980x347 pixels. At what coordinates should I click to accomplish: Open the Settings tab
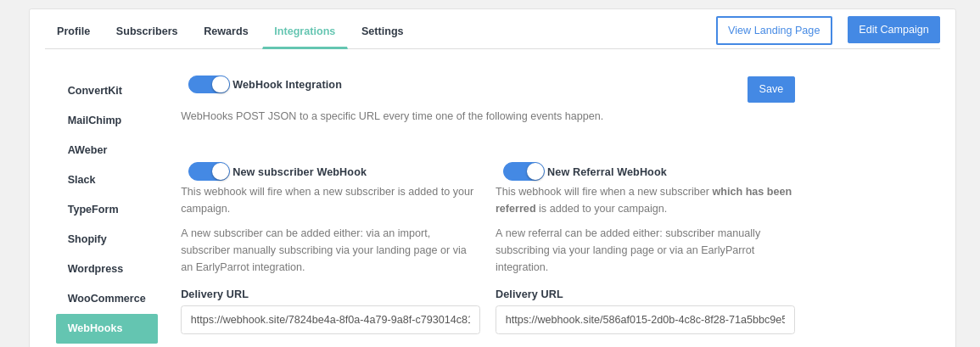[x=383, y=31]
